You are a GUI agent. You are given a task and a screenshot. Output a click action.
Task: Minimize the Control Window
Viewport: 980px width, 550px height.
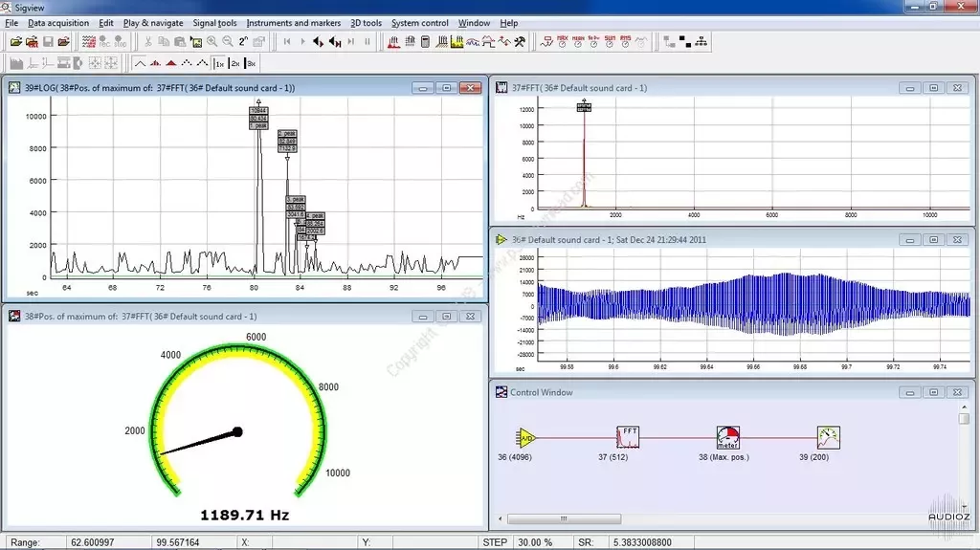click(x=909, y=392)
